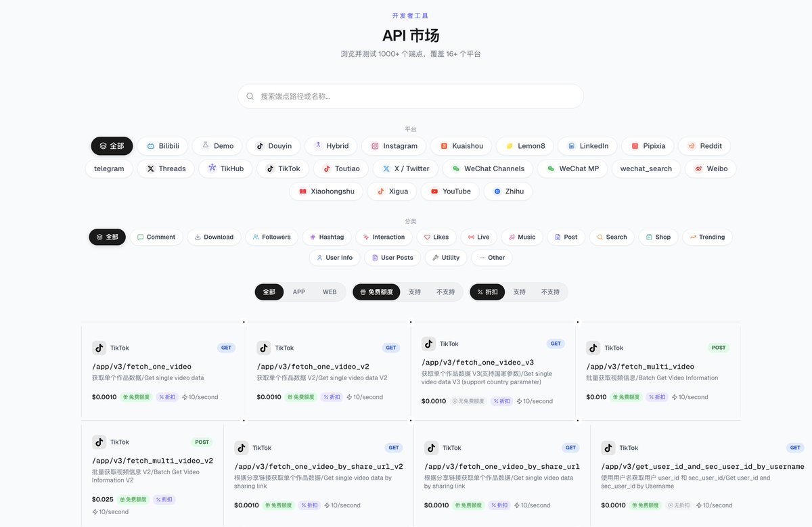Select Xiaohongshu platform chip
Image resolution: width=812 pixels, height=527 pixels.
point(326,191)
